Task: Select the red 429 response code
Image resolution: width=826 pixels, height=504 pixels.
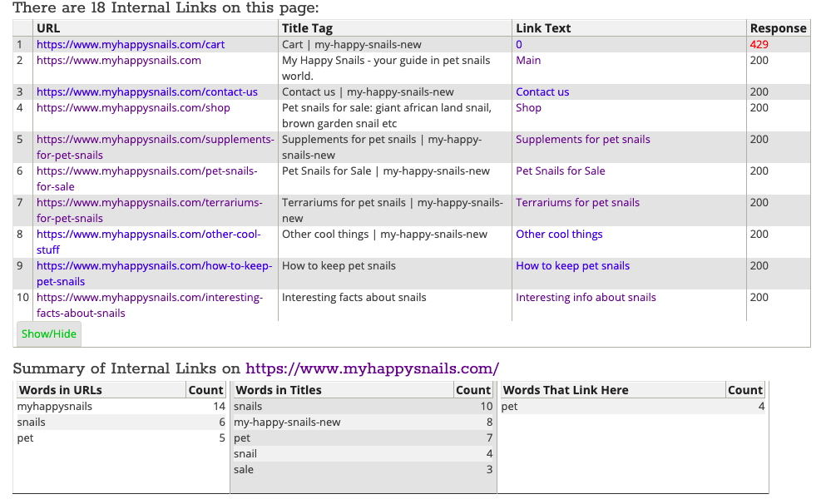Action: tap(759, 44)
